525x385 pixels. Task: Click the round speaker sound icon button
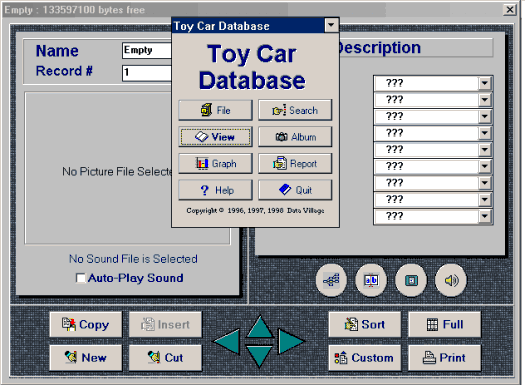click(x=451, y=280)
